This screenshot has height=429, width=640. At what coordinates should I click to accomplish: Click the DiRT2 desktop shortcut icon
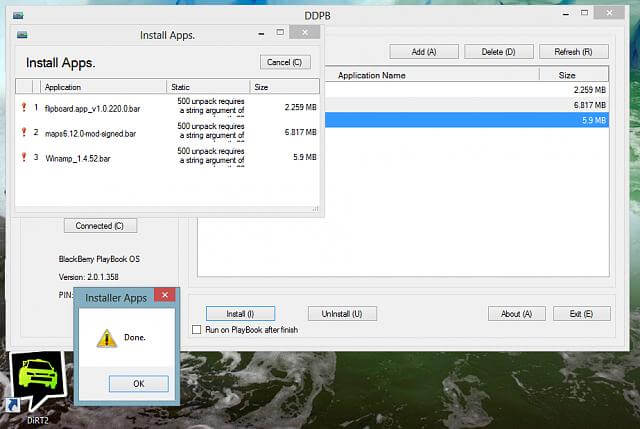(38, 386)
